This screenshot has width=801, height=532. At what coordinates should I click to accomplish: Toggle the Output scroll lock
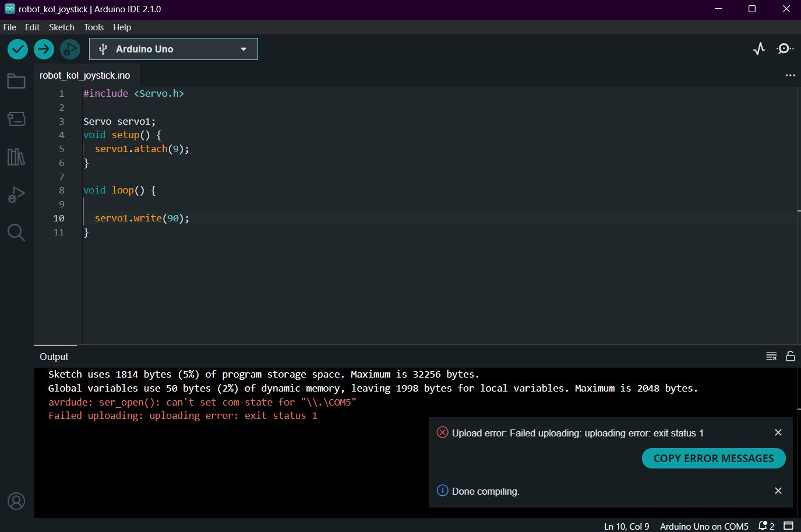coord(791,356)
